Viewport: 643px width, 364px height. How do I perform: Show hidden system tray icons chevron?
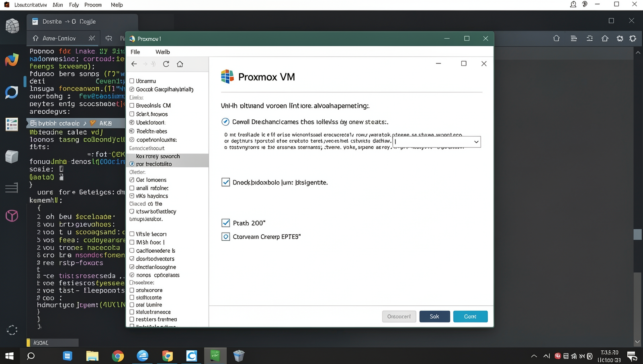pyautogui.click(x=534, y=356)
